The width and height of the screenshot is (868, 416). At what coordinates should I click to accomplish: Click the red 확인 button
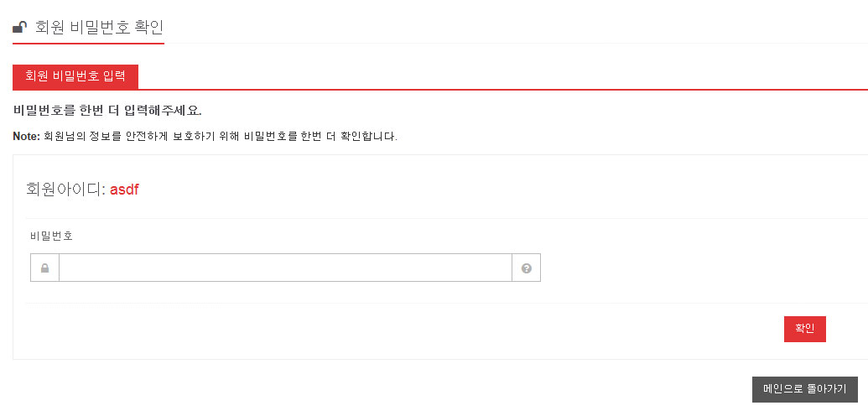[x=805, y=329]
